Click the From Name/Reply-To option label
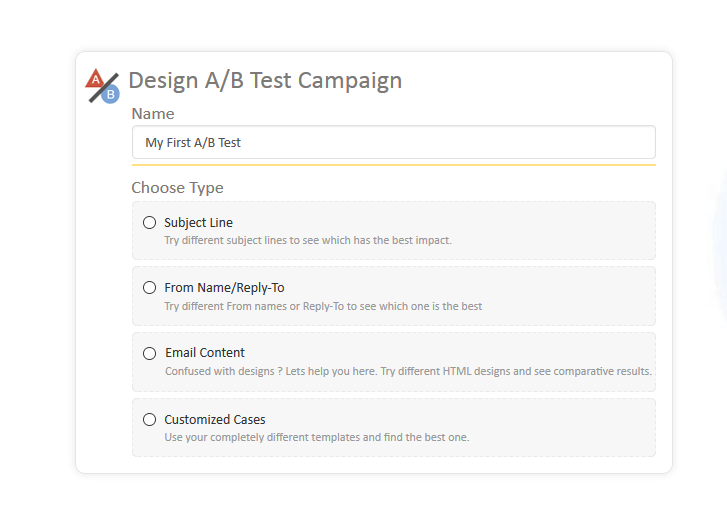 click(224, 288)
